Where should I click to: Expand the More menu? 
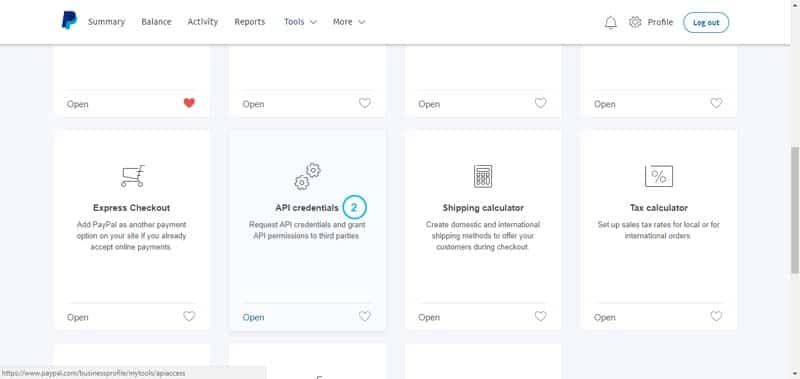click(x=349, y=22)
